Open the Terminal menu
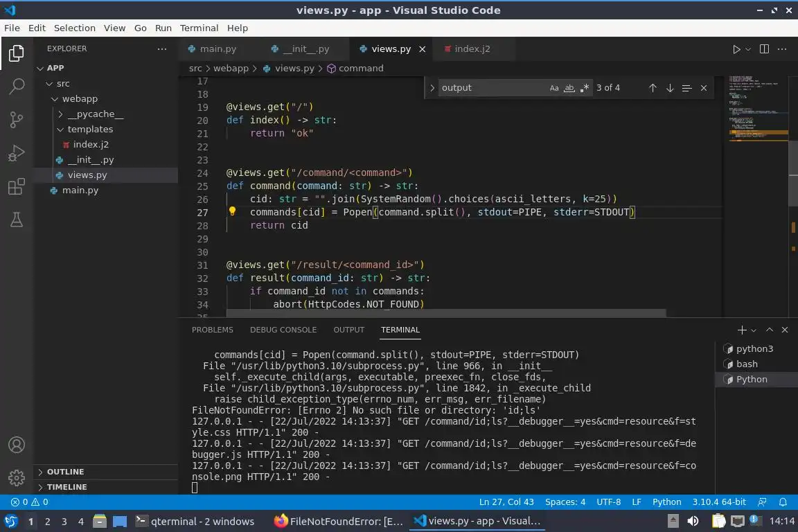This screenshot has width=798, height=532. click(199, 28)
